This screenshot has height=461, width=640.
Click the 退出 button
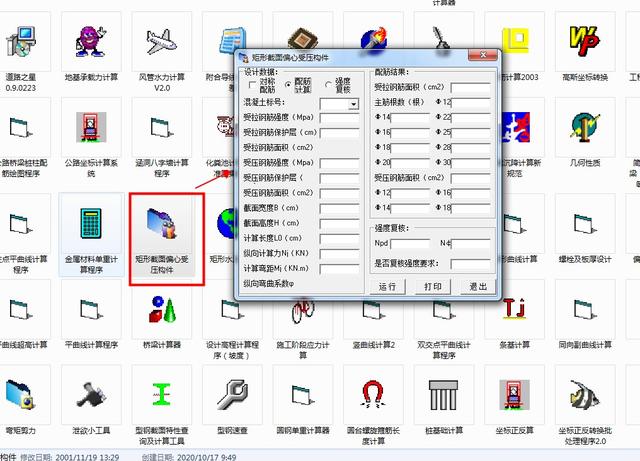click(x=478, y=286)
